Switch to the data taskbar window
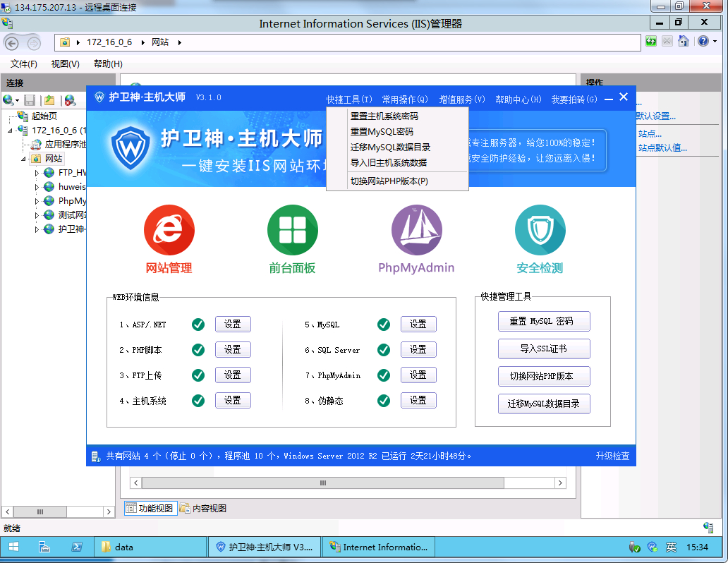The width and height of the screenshot is (728, 563). pos(150,547)
